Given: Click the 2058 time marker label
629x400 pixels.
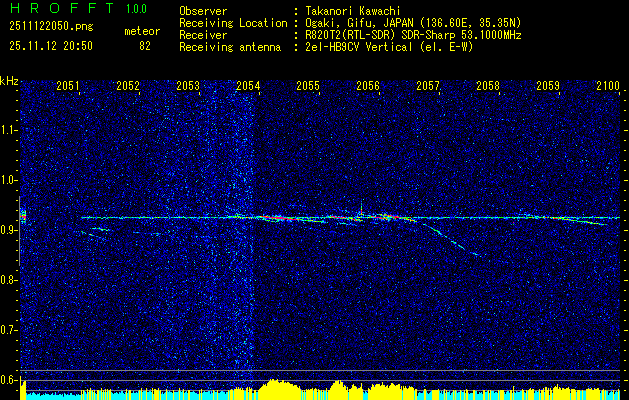Looking at the screenshot, I should (x=488, y=86).
